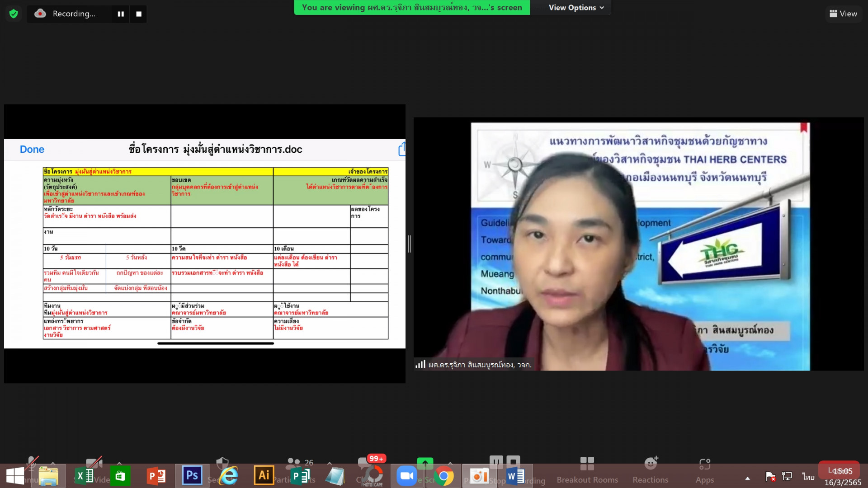Click document title มุ่งมั่นสู่ตำแหน่งวิชาการ.doc
The image size is (868, 488).
(215, 149)
